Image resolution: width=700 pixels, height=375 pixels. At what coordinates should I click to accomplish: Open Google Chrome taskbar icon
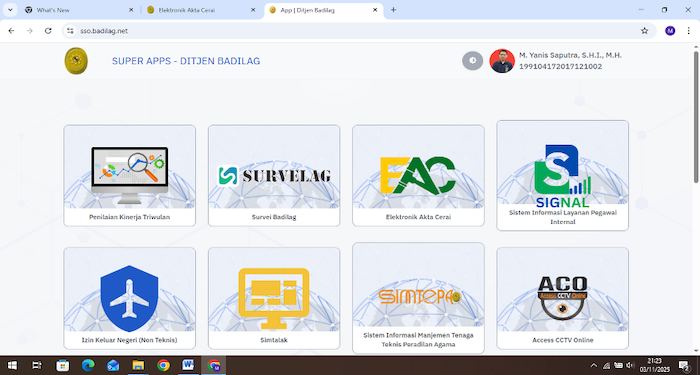point(163,366)
